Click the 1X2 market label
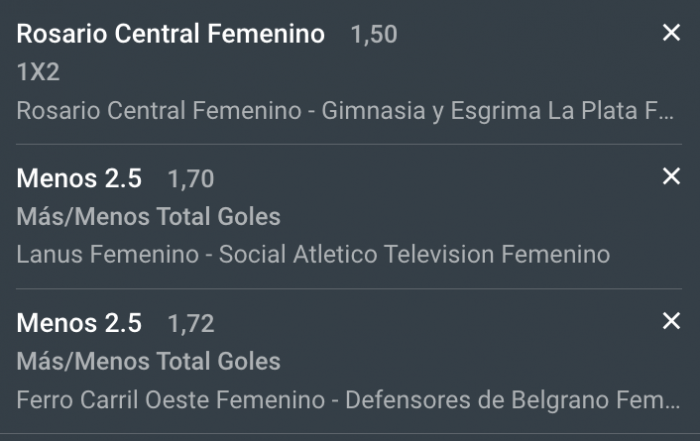Image resolution: width=700 pixels, height=441 pixels. 38,72
